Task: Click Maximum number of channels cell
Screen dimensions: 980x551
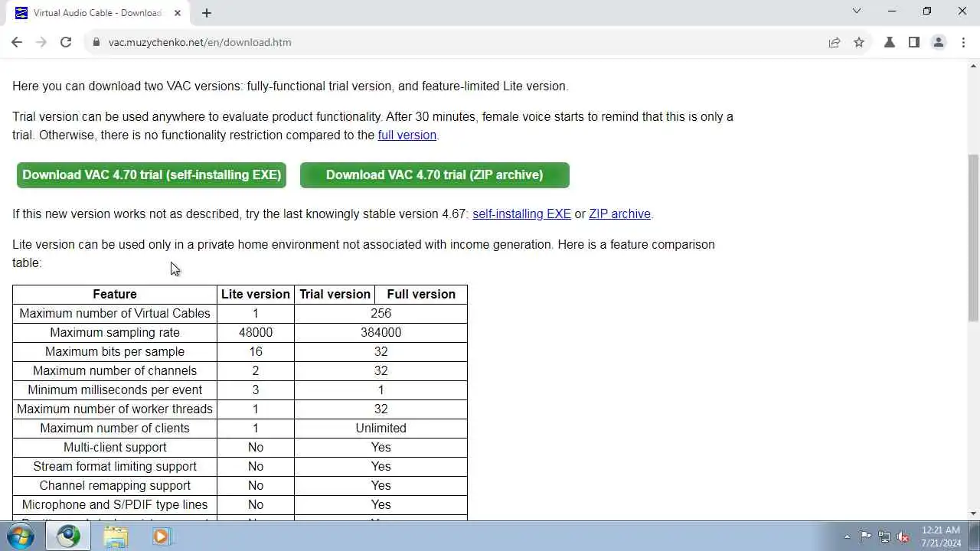Action: [115, 370]
